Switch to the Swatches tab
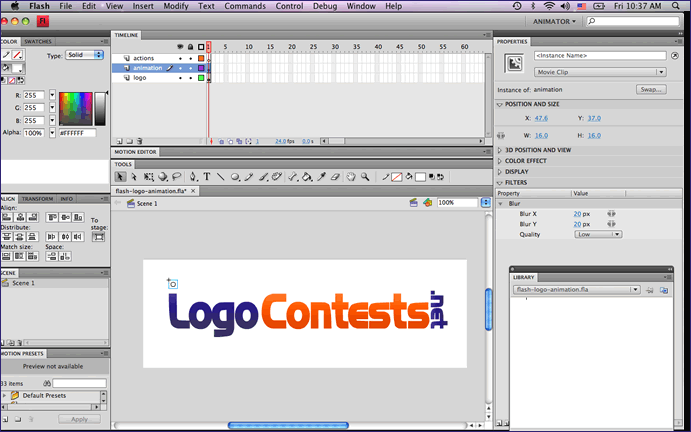Screen dimensions: 691x432 37,41
